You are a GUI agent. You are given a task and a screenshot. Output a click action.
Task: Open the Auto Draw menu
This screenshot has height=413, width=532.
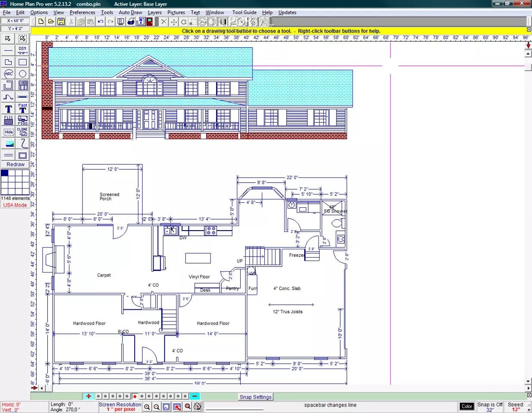pos(130,12)
